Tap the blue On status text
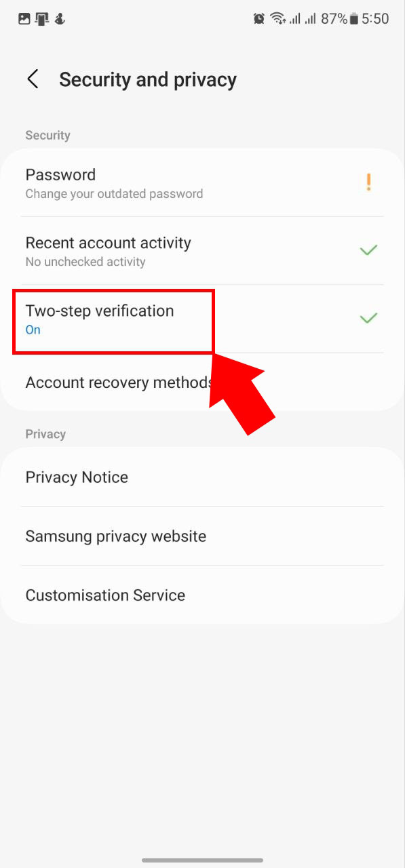Image resolution: width=405 pixels, height=868 pixels. (x=33, y=330)
